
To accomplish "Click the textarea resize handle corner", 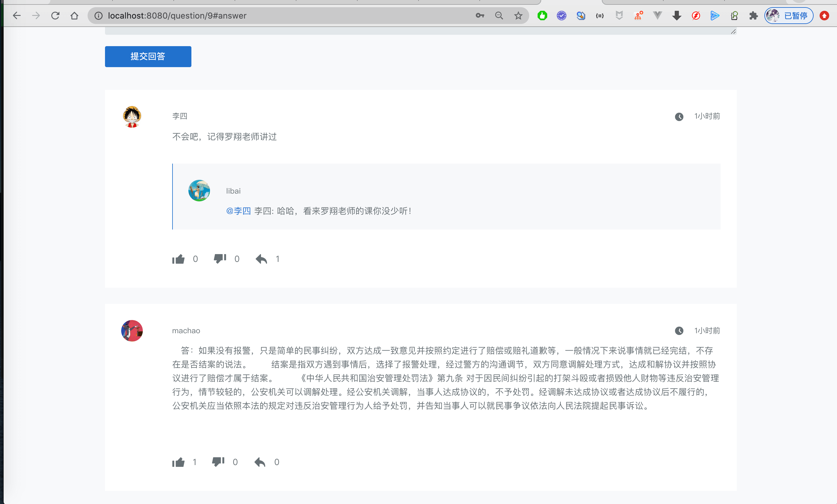I will [x=733, y=31].
